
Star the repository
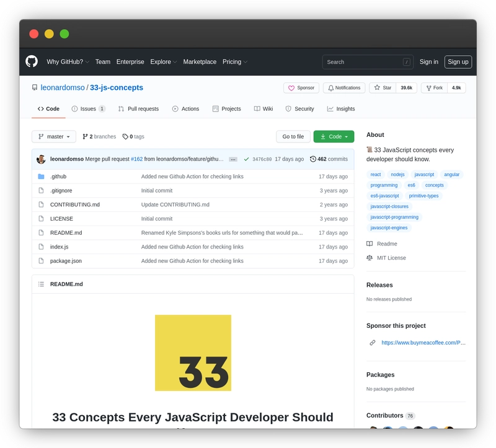(383, 88)
